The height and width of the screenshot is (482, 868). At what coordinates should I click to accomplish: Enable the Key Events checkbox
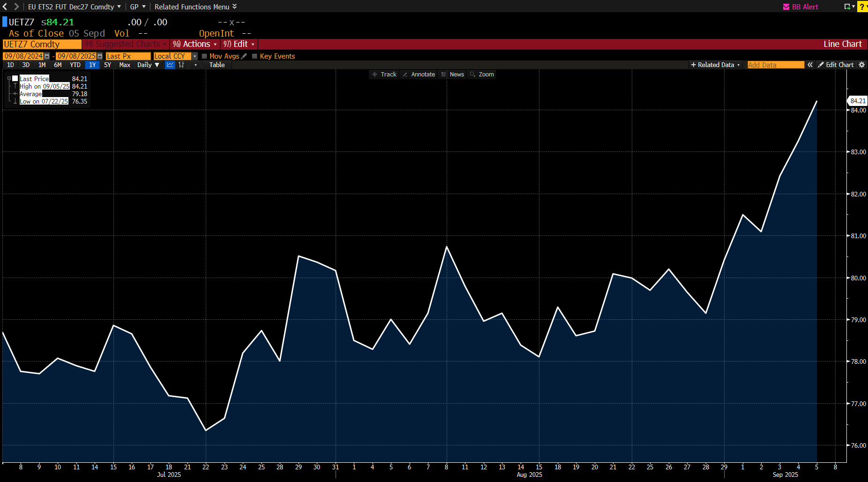pyautogui.click(x=254, y=56)
